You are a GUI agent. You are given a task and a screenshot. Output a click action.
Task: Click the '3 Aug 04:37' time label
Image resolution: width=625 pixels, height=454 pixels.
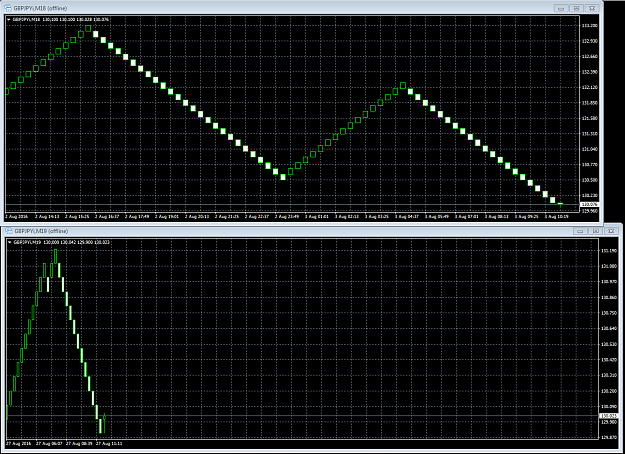pos(407,217)
